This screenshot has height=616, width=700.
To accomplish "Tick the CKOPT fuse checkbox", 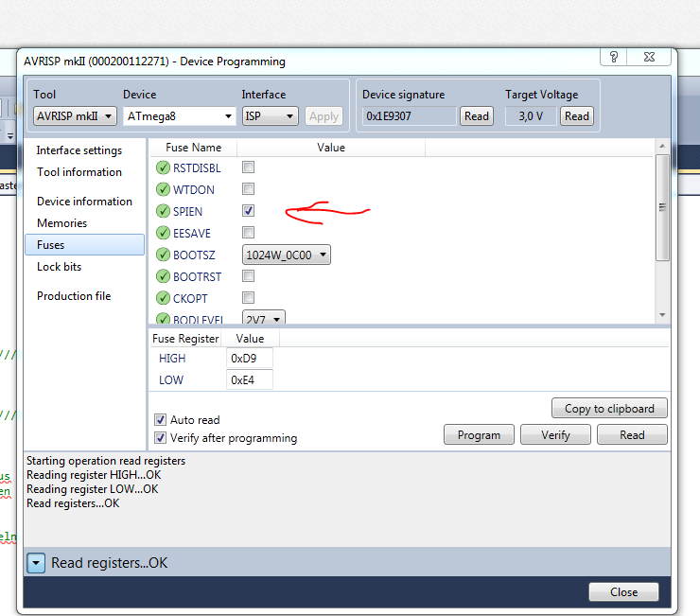I will [x=248, y=297].
